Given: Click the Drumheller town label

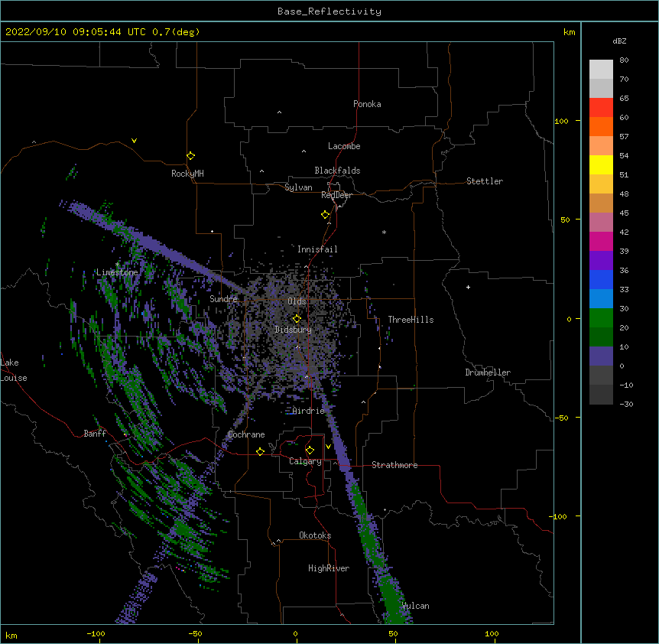Looking at the screenshot, I should point(488,372).
